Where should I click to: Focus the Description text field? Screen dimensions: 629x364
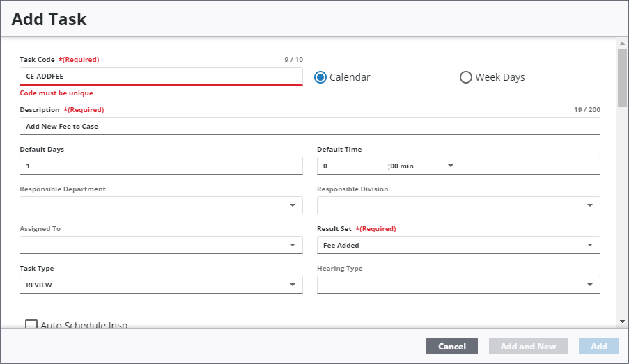point(309,126)
